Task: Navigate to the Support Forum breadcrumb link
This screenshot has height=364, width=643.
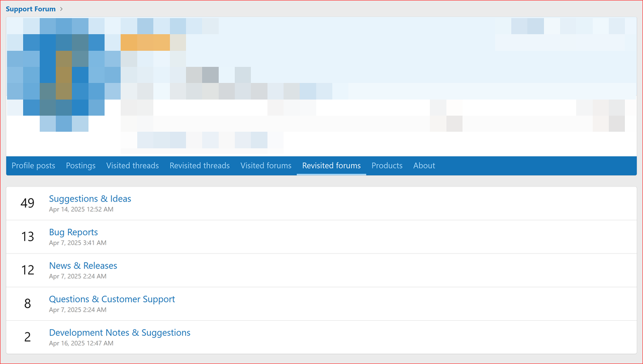Action: [x=31, y=9]
